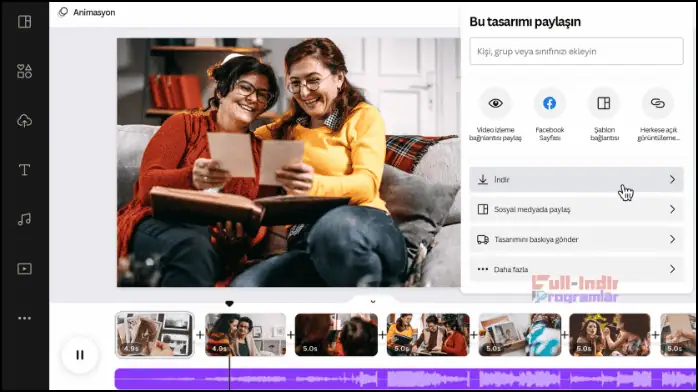Screen dimensions: 698x392
Task: Open the İndir download option
Action: pyautogui.click(x=576, y=180)
